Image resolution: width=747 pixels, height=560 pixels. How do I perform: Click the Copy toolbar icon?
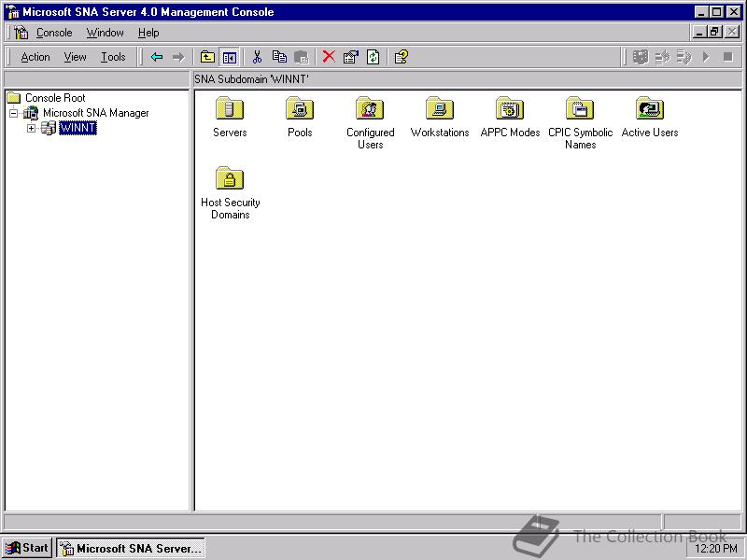[279, 58]
